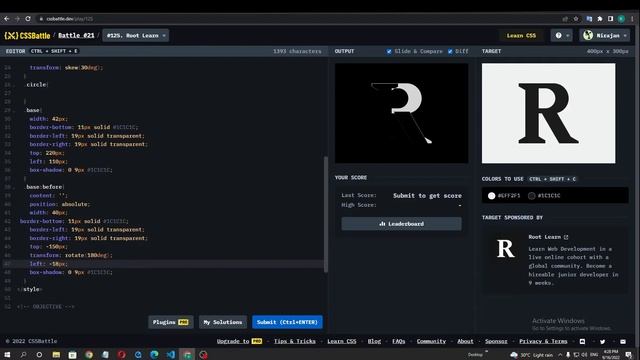Image resolution: width=640 pixels, height=360 pixels.
Task: Click the Leaderboard bar chart icon
Action: click(382, 224)
